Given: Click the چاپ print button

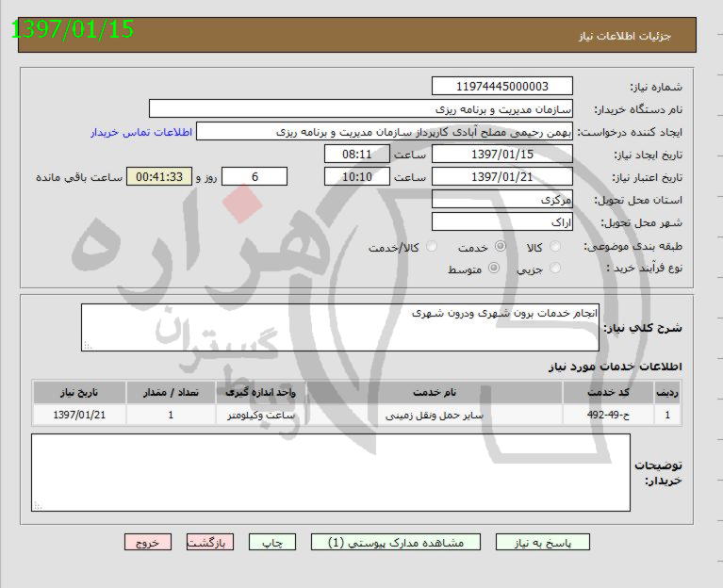Looking at the screenshot, I should point(272,543).
